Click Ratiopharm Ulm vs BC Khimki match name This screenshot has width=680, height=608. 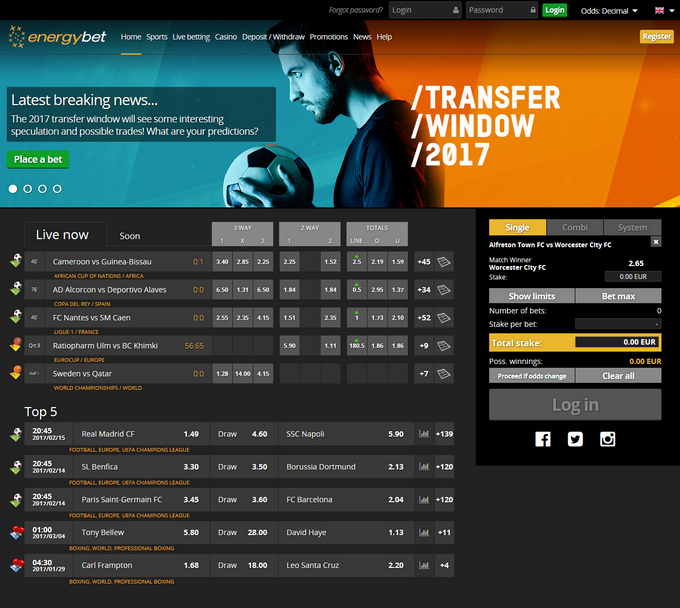(x=105, y=346)
